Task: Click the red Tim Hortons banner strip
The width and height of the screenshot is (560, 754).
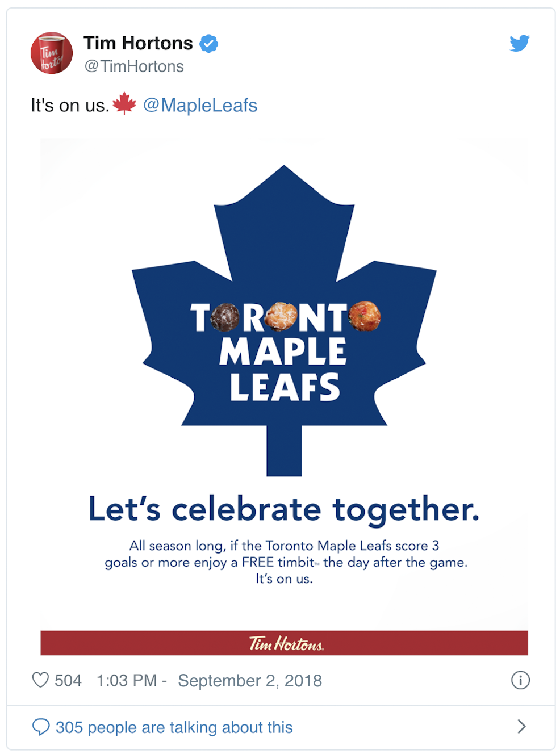Action: 284,643
